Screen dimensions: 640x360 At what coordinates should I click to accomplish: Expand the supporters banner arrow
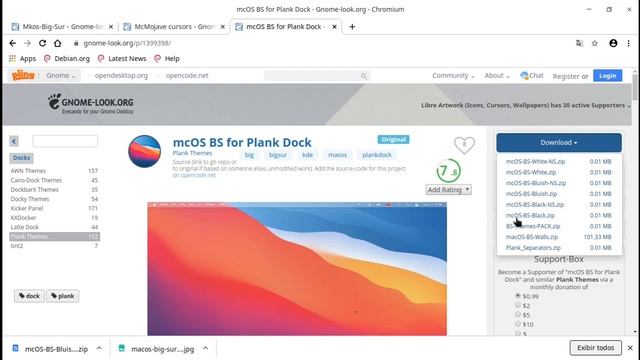(x=629, y=106)
